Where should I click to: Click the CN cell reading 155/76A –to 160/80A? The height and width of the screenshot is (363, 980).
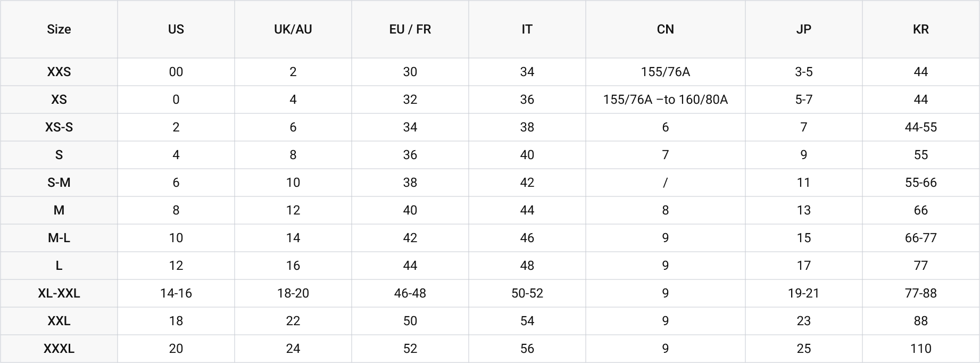point(666,100)
